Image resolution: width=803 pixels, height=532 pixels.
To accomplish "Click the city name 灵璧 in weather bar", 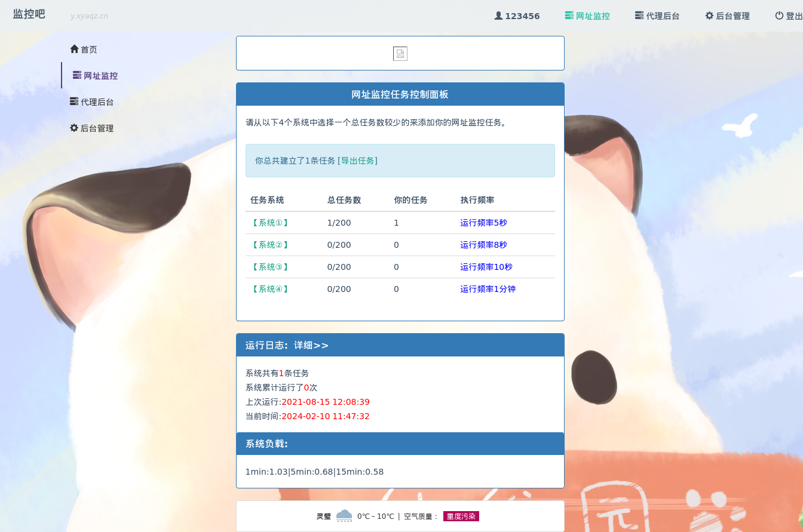I will coord(324,516).
